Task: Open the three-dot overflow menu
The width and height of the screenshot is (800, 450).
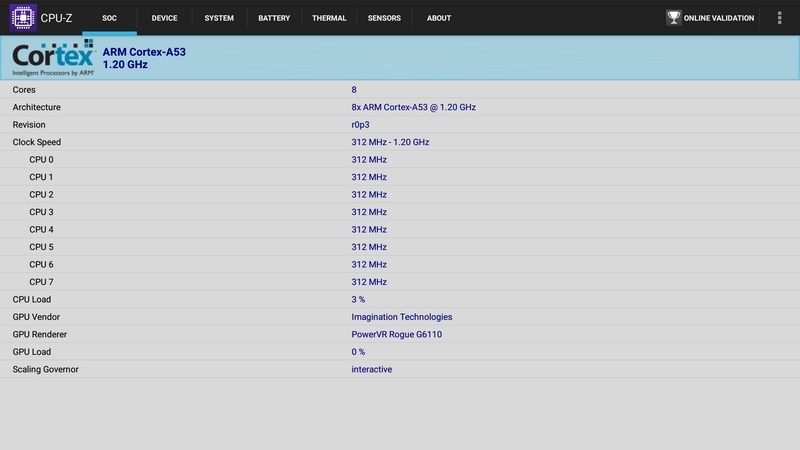Action: click(x=779, y=18)
